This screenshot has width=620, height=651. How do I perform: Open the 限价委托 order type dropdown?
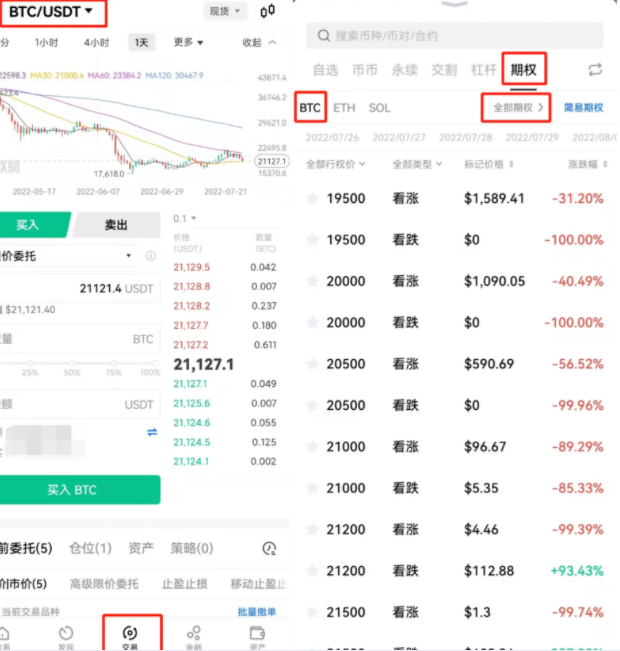point(68,256)
